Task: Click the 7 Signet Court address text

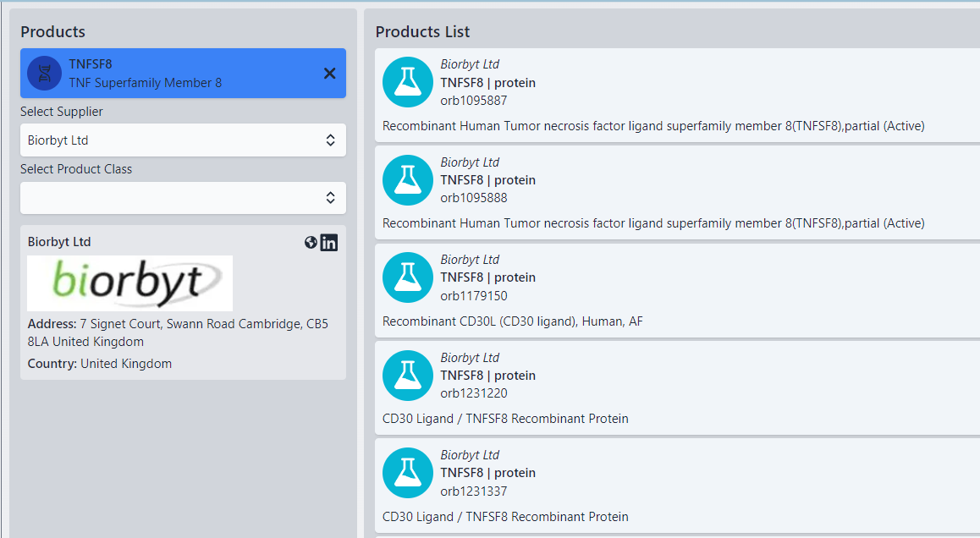Action: [178, 332]
